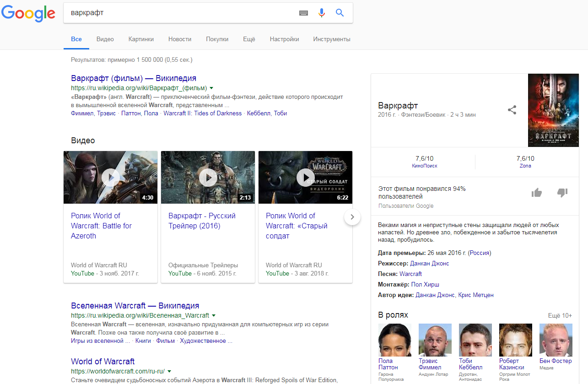Click the Россия premiere date link

click(480, 253)
